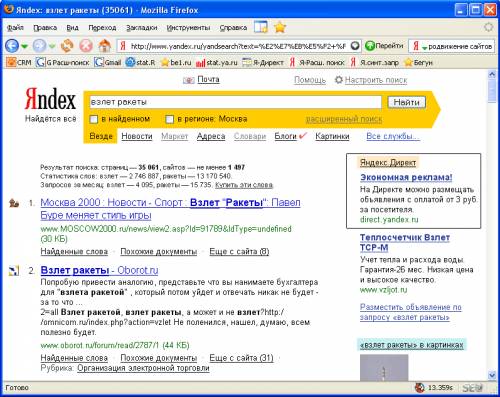The width and height of the screenshot is (500, 397).
Task: Switch to the Адреса tab
Action: (x=211, y=136)
